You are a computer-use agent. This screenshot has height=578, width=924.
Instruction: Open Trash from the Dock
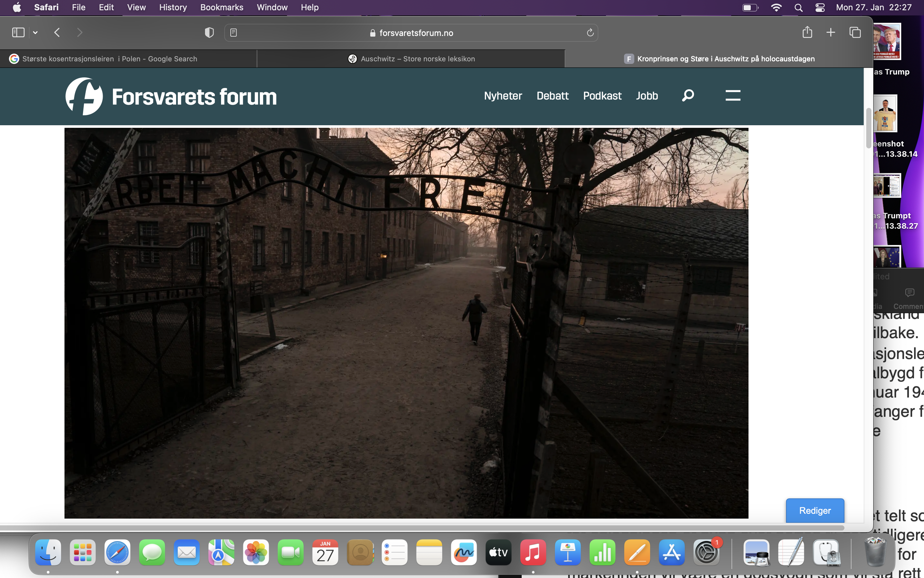875,552
